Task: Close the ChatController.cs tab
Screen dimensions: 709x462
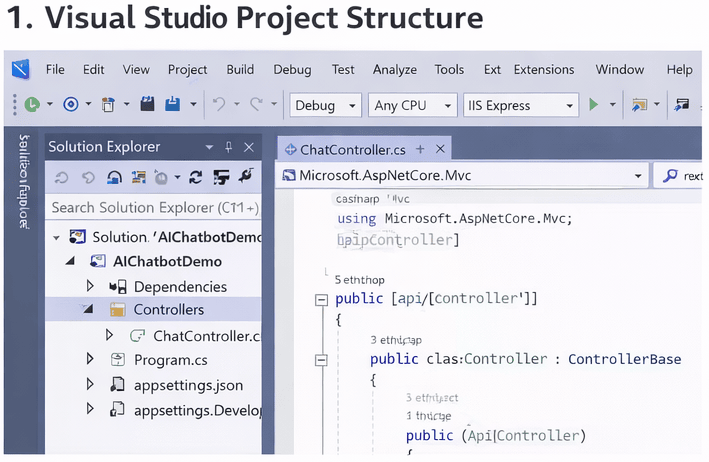Action: [x=440, y=149]
